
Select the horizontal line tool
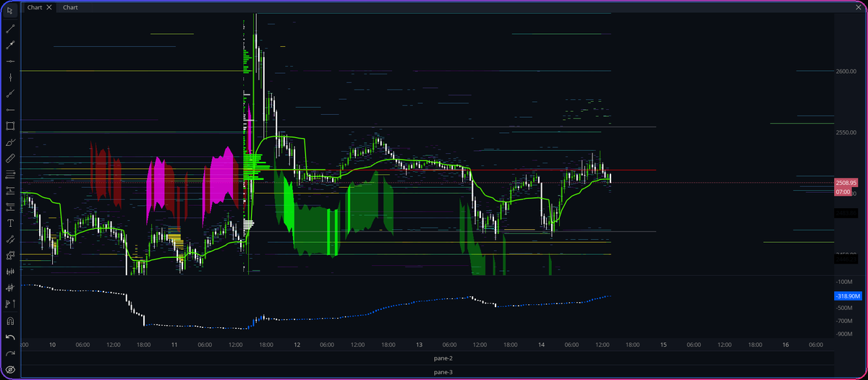click(10, 61)
